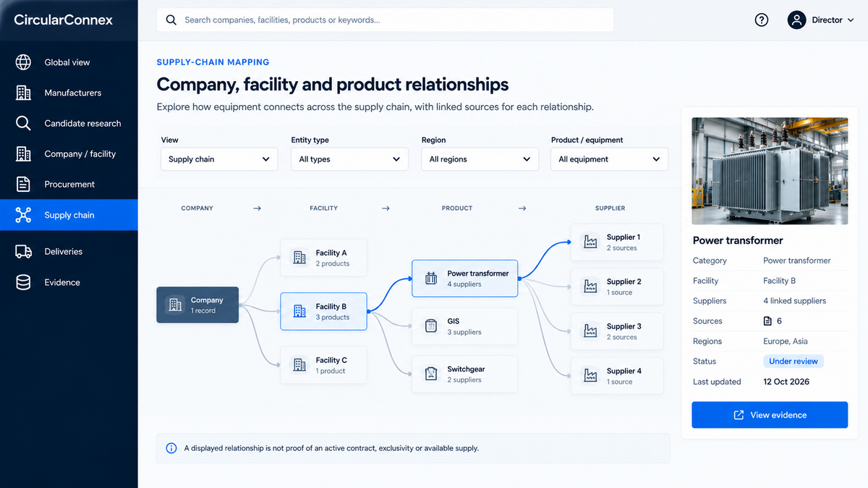Select the Facility A card label
The width and height of the screenshot is (868, 488).
(x=331, y=253)
